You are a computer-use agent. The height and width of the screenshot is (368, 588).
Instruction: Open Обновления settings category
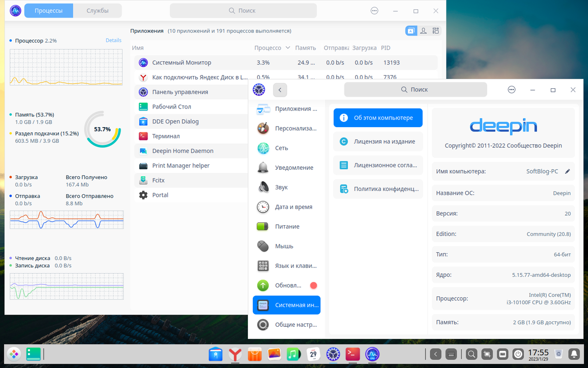click(x=286, y=285)
